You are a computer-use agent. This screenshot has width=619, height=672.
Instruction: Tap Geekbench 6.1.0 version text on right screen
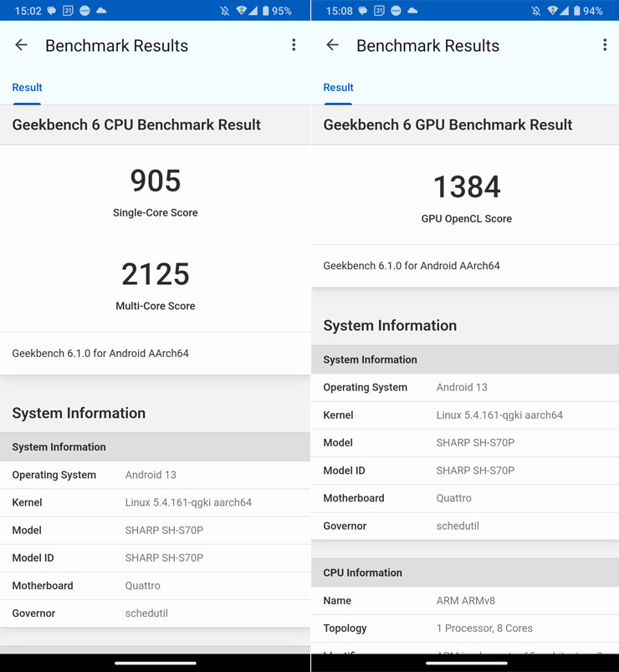[412, 266]
